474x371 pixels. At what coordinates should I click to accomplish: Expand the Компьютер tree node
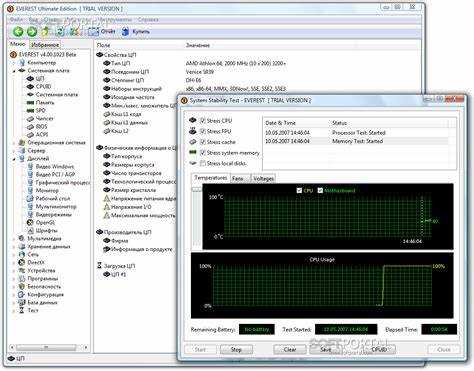tap(14, 63)
